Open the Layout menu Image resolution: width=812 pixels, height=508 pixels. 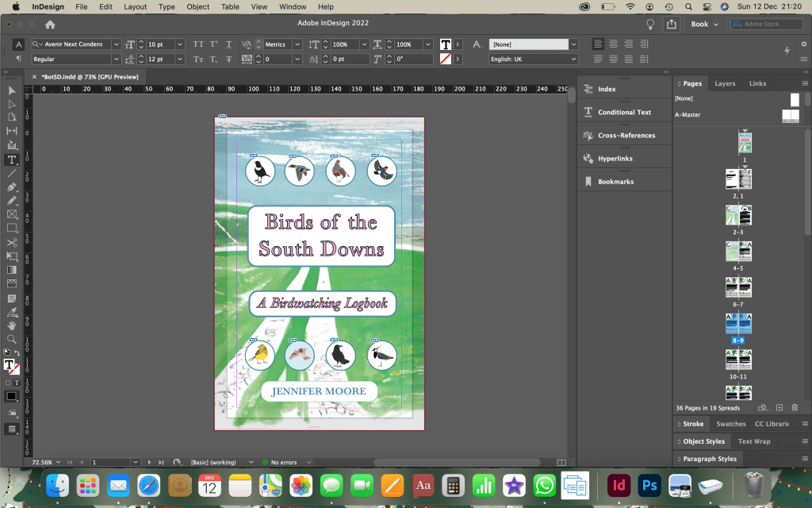pos(135,6)
